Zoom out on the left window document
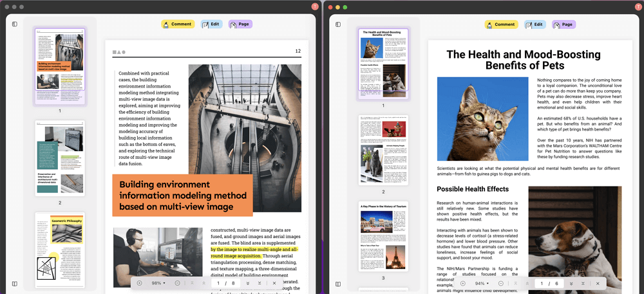The height and width of the screenshot is (294, 644). coord(177,283)
